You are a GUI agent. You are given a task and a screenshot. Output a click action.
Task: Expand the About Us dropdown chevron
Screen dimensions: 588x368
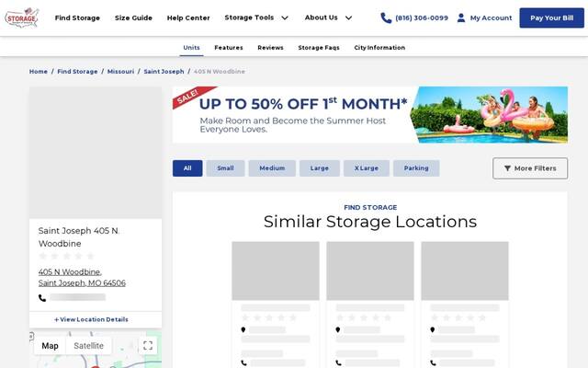[x=349, y=17]
